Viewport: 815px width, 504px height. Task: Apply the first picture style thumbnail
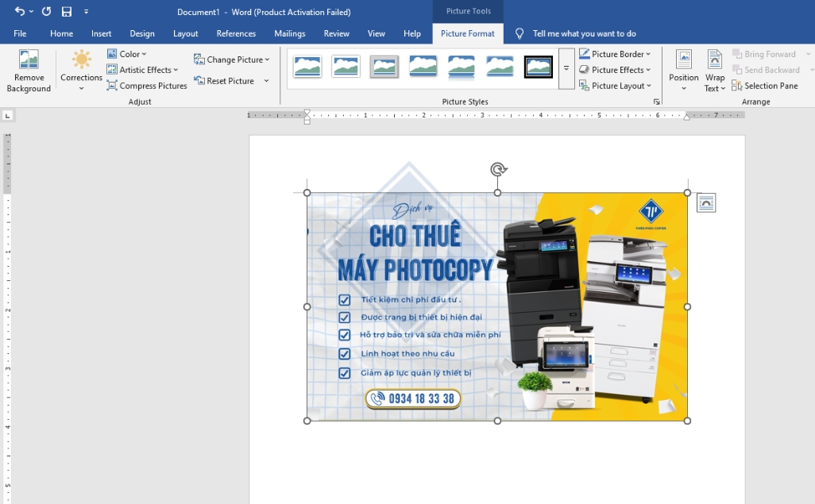(x=307, y=67)
